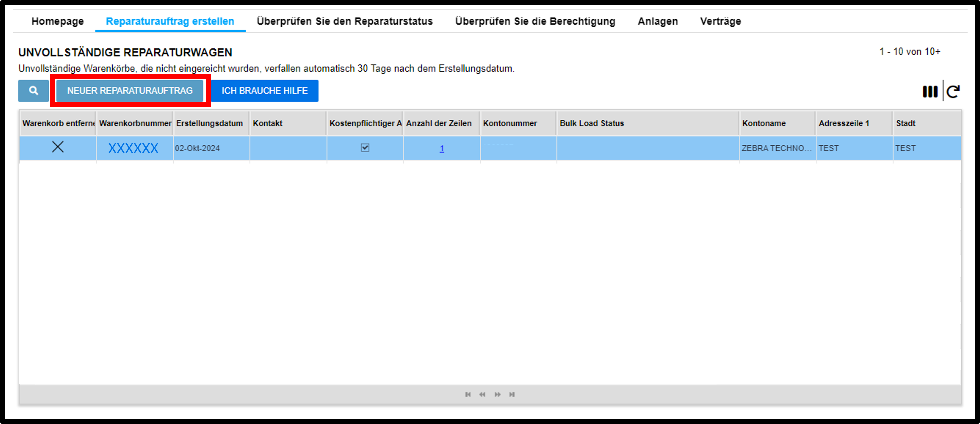Sort by Kontoname column header
This screenshot has height=424, width=980.
(778, 123)
